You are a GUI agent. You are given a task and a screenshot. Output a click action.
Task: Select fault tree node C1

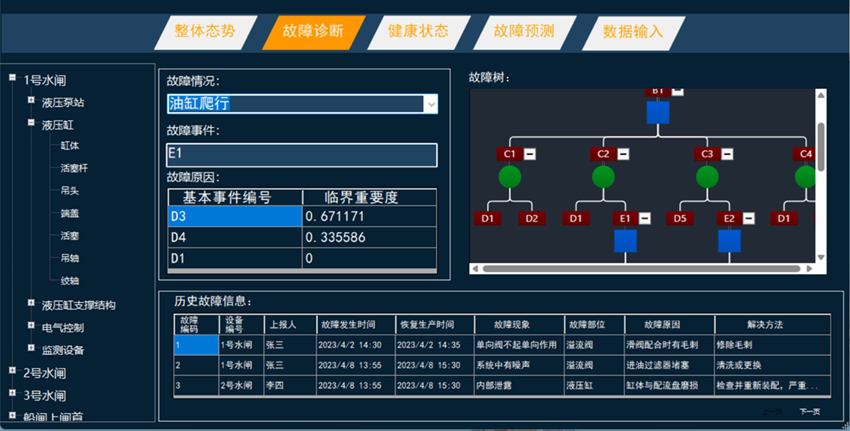[x=510, y=154]
